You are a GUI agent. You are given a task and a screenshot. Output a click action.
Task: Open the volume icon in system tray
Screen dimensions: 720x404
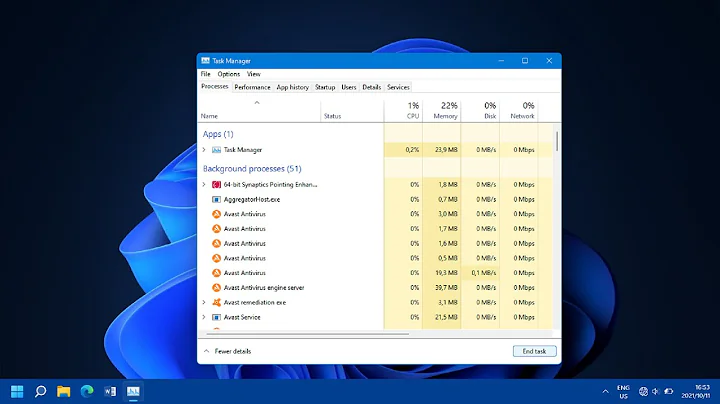656,392
